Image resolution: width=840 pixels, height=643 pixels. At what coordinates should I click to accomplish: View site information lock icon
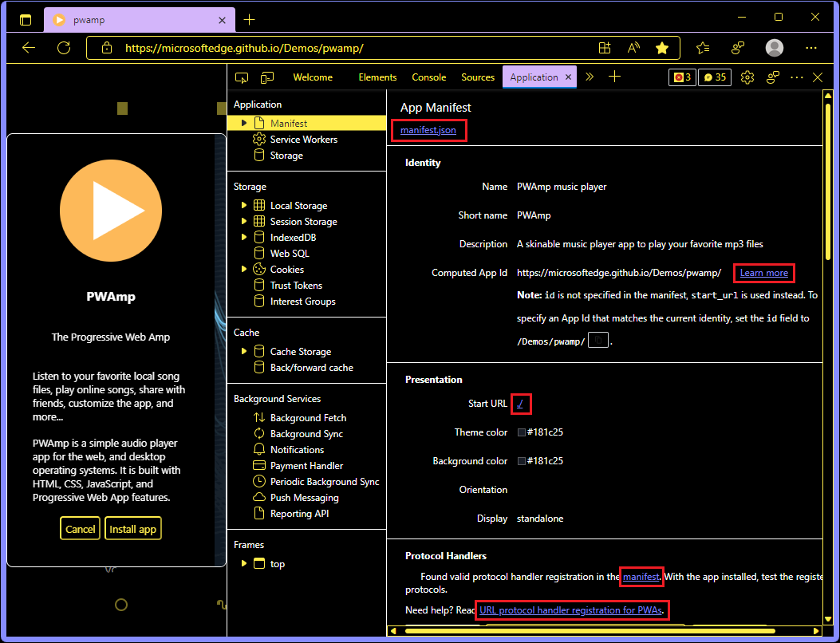pyautogui.click(x=107, y=48)
